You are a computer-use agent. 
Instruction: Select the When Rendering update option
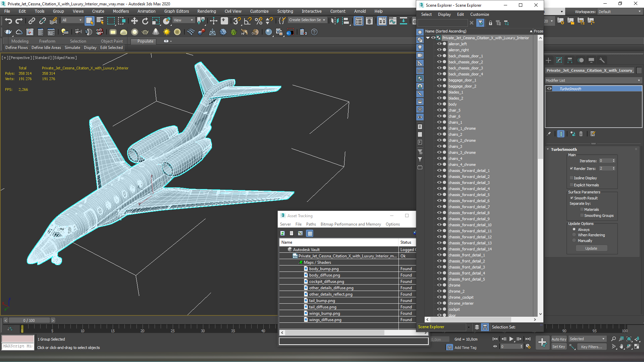point(574,235)
